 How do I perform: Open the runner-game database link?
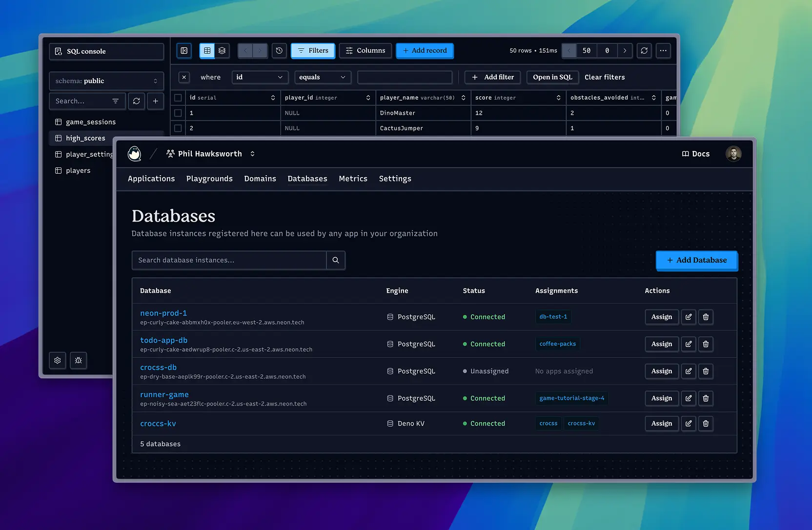(164, 394)
